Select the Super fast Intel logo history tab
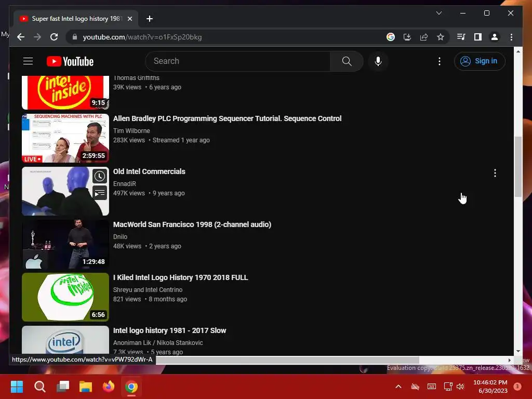 tap(76, 19)
